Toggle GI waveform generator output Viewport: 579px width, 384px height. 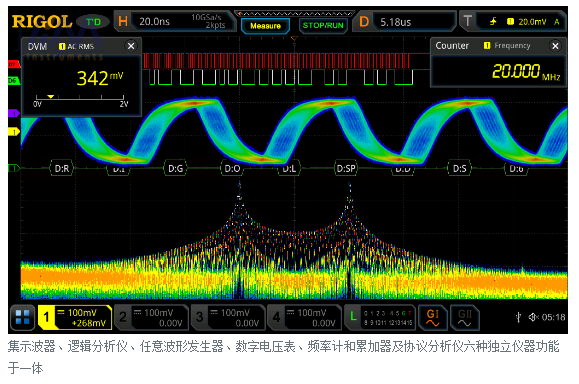click(433, 317)
